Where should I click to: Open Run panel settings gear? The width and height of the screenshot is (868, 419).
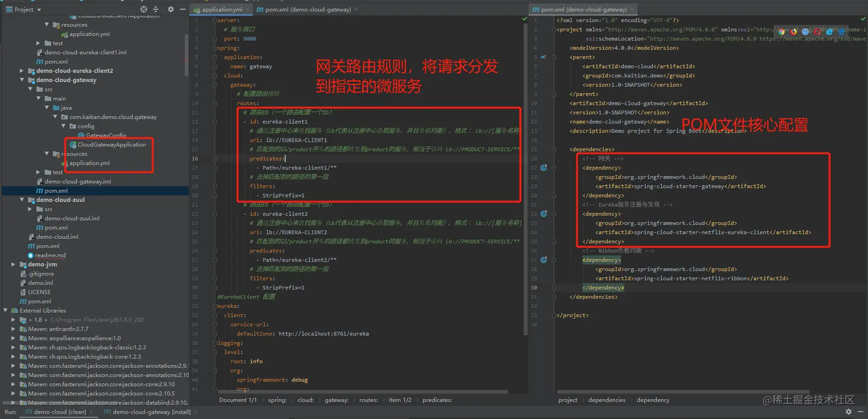pos(848,412)
